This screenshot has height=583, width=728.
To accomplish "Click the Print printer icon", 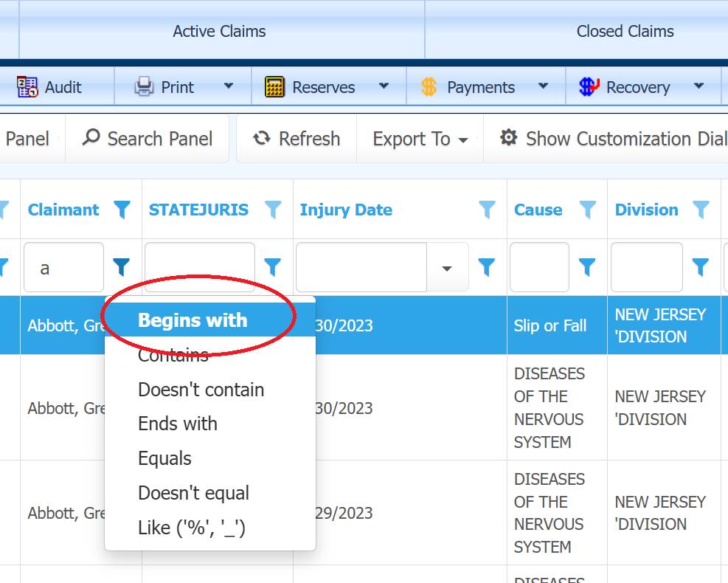I will click(x=144, y=87).
